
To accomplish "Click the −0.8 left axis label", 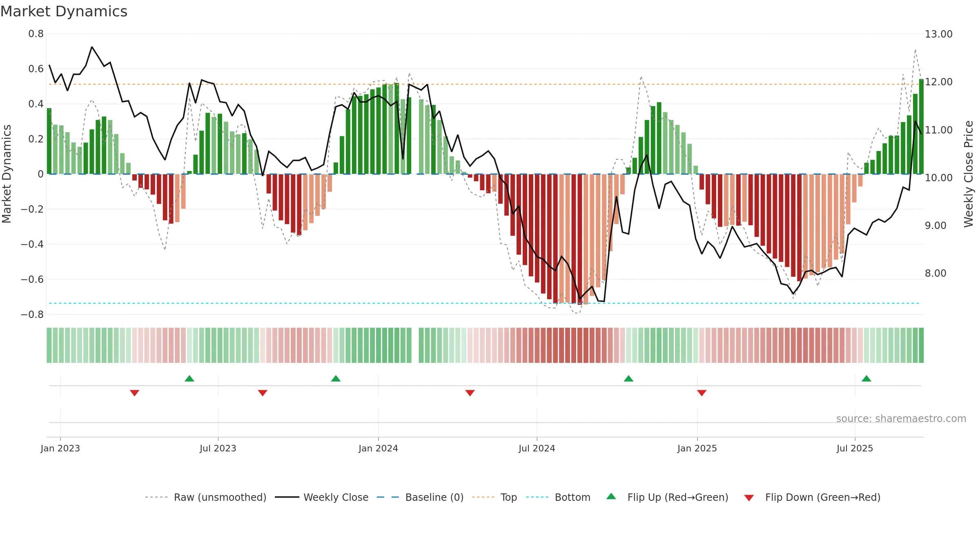I will pyautogui.click(x=32, y=314).
